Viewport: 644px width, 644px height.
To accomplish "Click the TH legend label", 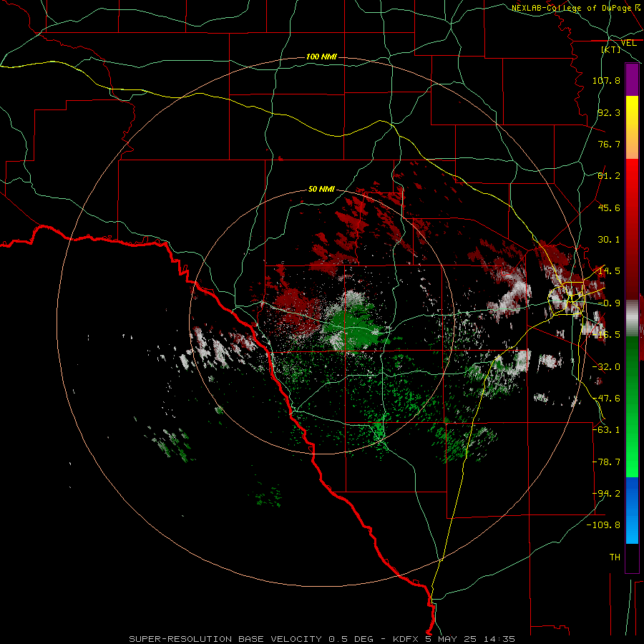I will tap(615, 557).
